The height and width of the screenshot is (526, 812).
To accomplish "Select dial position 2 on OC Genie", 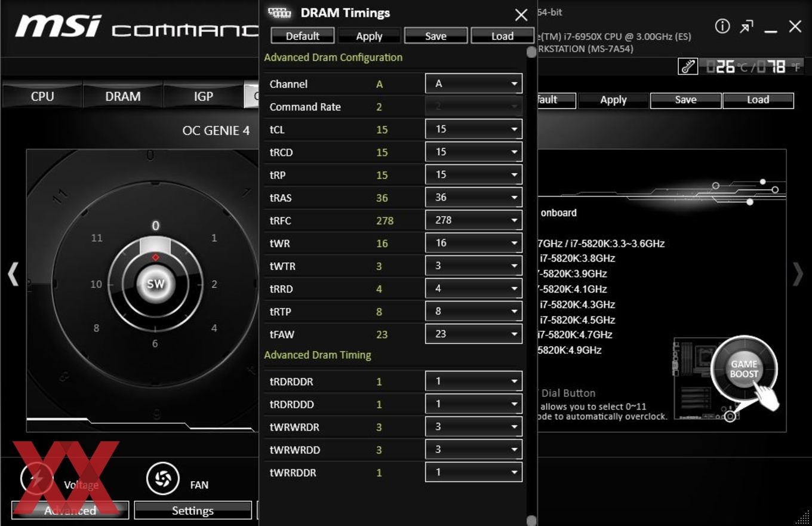I will (x=214, y=284).
